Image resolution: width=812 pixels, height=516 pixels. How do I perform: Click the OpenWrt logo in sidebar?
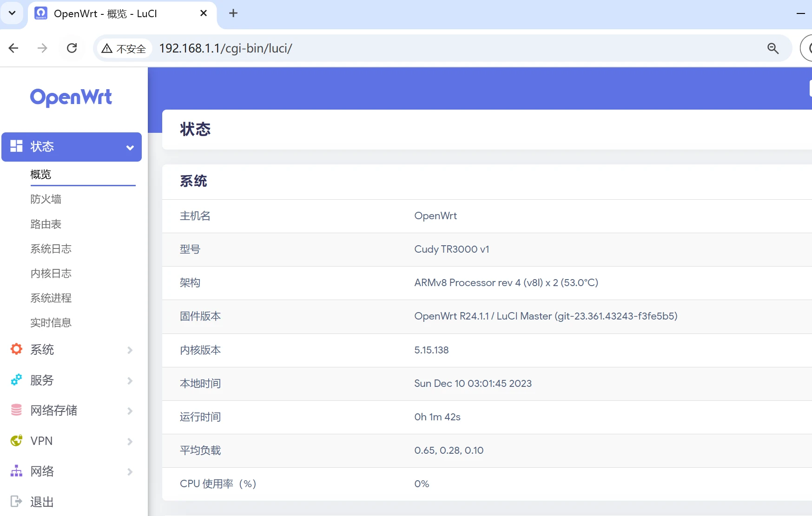pyautogui.click(x=71, y=98)
